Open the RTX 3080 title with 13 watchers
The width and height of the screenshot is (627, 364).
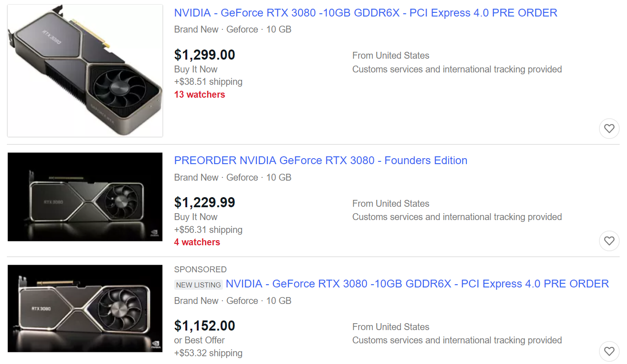[x=366, y=13]
